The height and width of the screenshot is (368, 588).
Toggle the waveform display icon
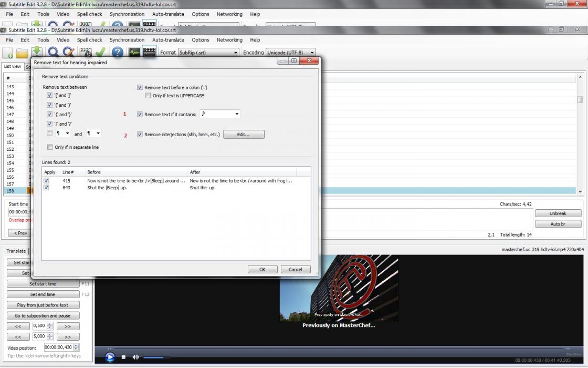[x=135, y=53]
